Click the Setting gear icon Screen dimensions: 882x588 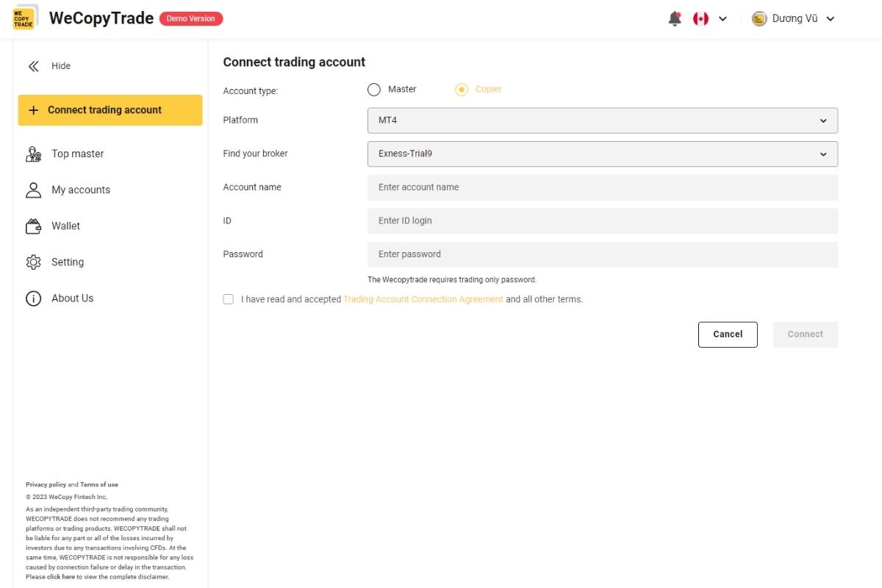pyautogui.click(x=33, y=262)
